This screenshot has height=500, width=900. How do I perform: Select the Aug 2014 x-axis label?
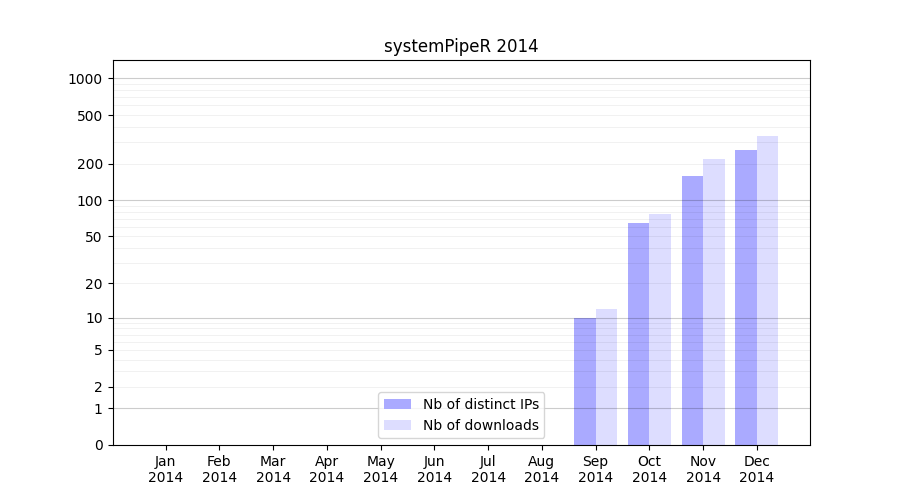[542, 469]
